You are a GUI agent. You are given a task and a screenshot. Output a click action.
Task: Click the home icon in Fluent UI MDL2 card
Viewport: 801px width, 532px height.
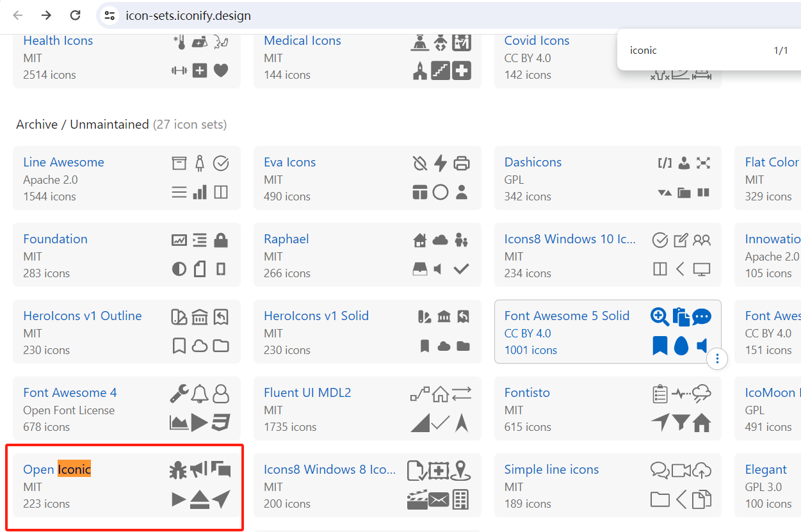pyautogui.click(x=440, y=394)
